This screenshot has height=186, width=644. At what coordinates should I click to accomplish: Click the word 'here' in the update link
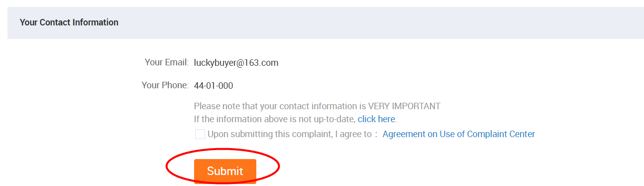(386, 119)
